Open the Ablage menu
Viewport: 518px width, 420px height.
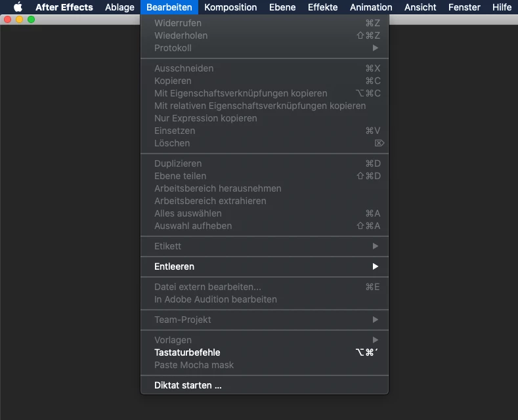pos(119,7)
